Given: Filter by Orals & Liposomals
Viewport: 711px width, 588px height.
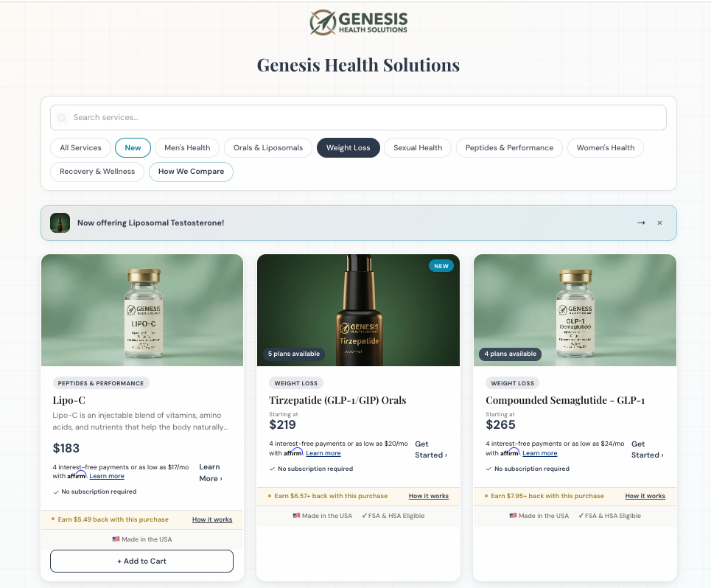Looking at the screenshot, I should [268, 148].
